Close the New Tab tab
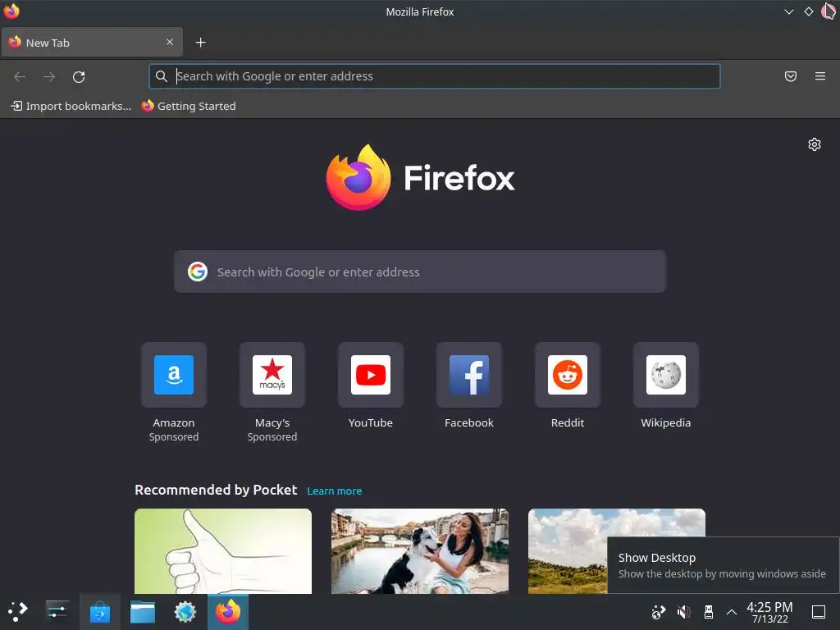This screenshot has height=630, width=840. (x=170, y=42)
